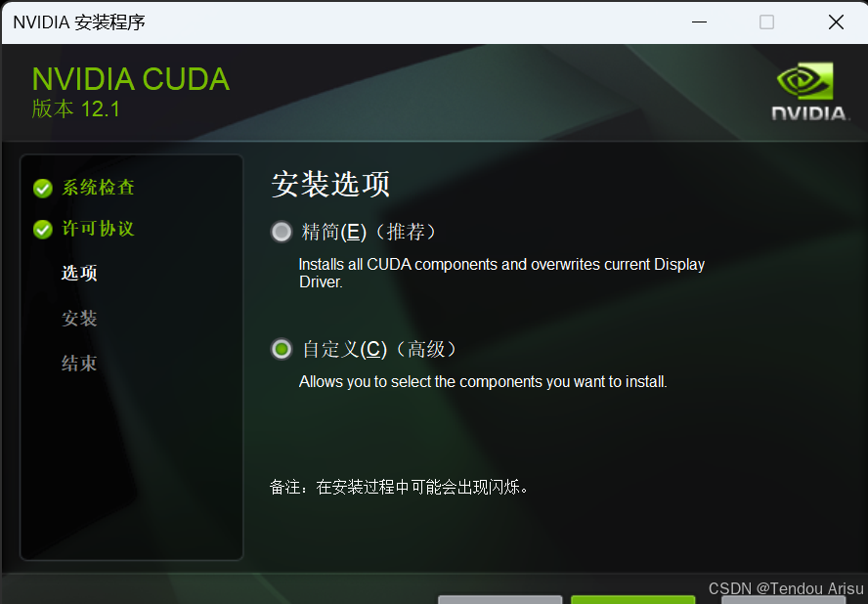Click the gray cancel button at bottom right

pos(784,600)
